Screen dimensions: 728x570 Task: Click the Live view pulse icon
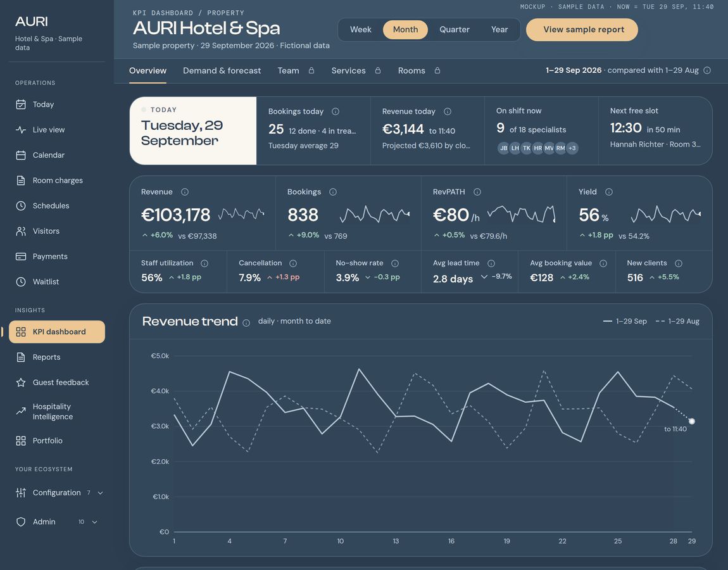[x=21, y=130]
